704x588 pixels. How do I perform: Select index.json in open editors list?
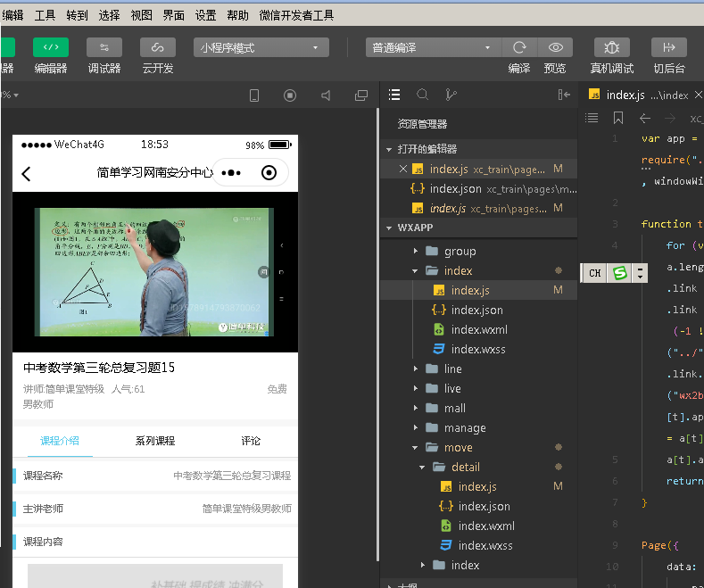(x=478, y=188)
